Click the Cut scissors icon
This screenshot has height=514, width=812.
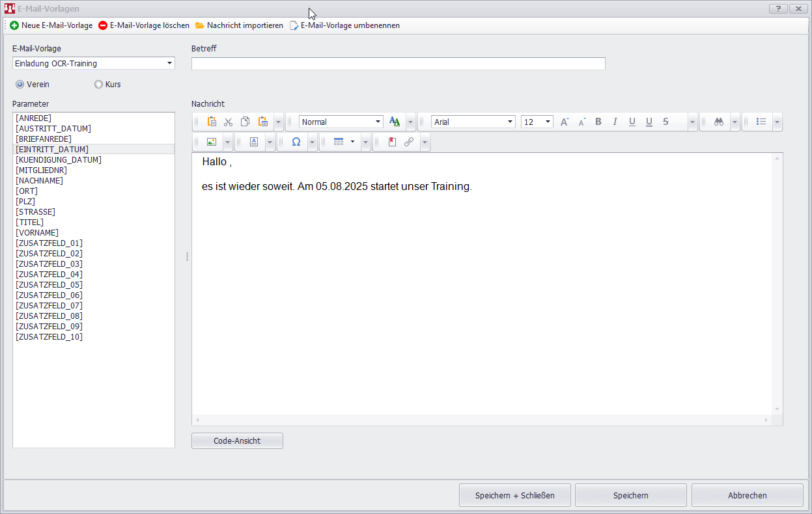point(228,122)
